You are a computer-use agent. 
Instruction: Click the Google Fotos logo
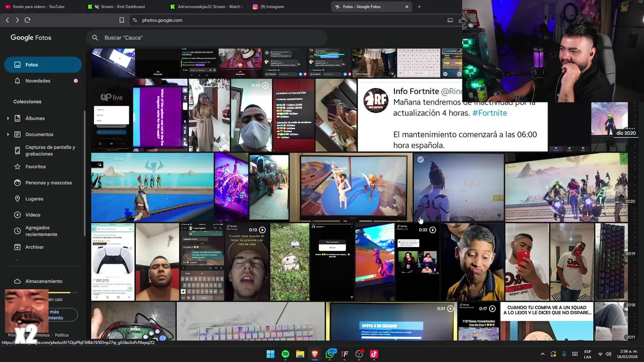tap(31, 38)
